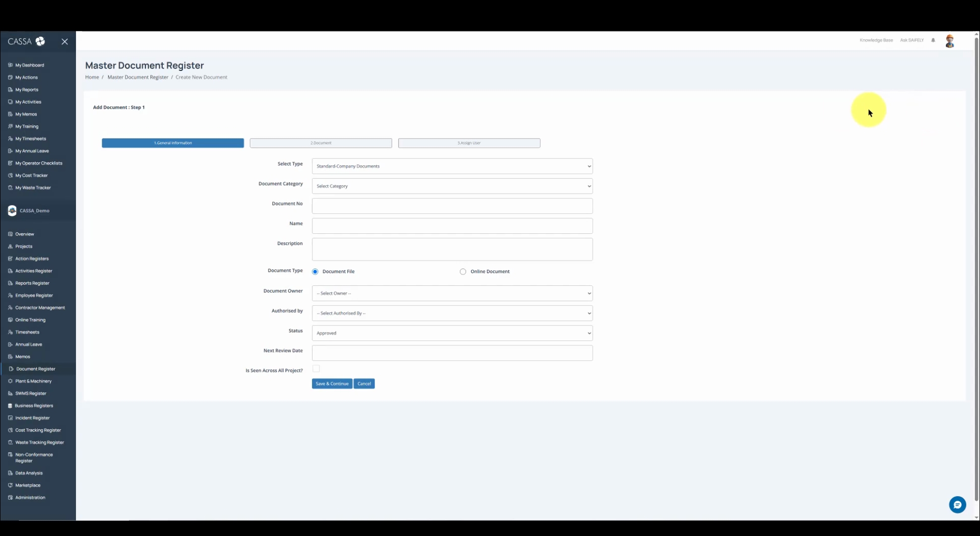
Task: Click the notification bell icon
Action: (x=933, y=40)
